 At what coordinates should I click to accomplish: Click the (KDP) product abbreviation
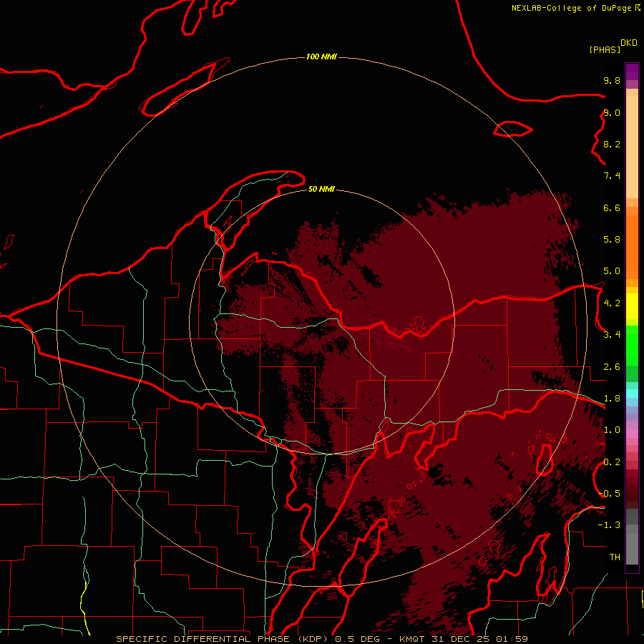point(314,639)
